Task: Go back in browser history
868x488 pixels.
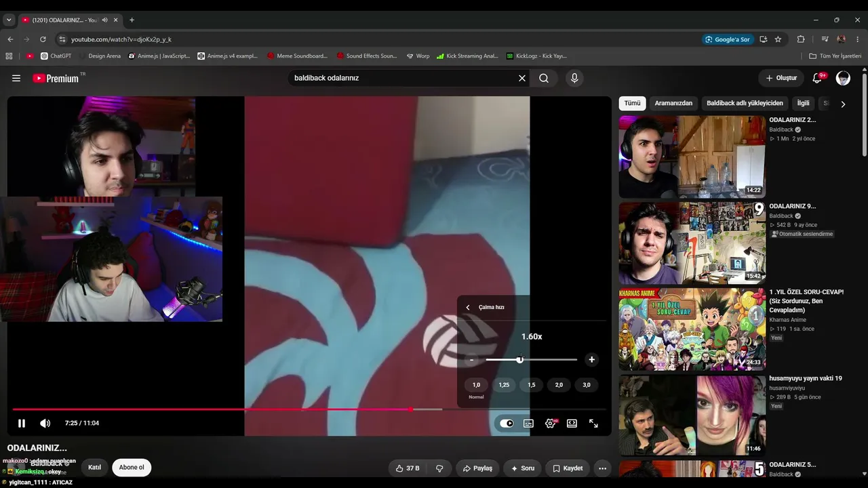Action: click(10, 39)
